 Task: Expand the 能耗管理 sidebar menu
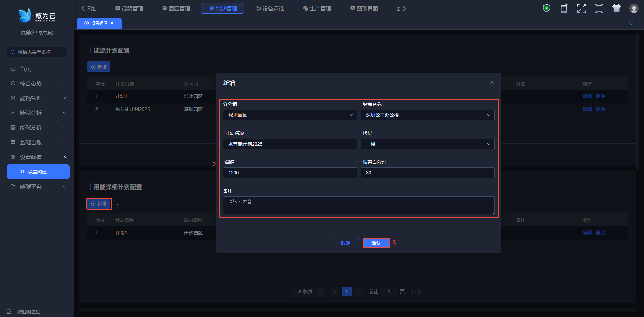pos(64,98)
